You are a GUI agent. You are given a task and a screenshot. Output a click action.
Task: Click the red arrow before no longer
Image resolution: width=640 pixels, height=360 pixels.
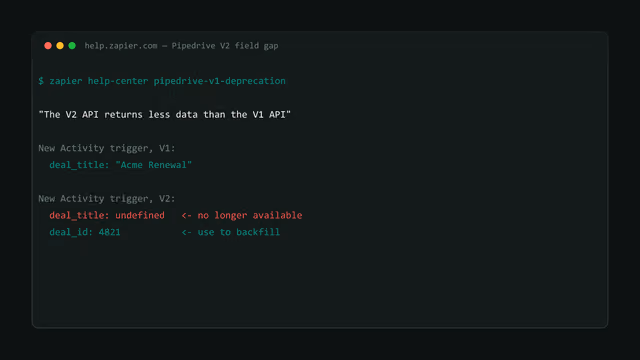tap(187, 216)
